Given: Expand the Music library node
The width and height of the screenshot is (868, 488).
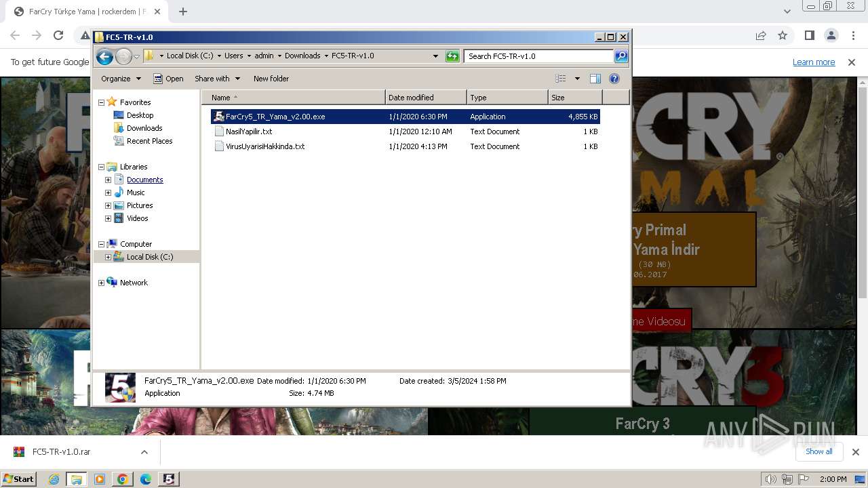Looking at the screenshot, I should pyautogui.click(x=108, y=192).
